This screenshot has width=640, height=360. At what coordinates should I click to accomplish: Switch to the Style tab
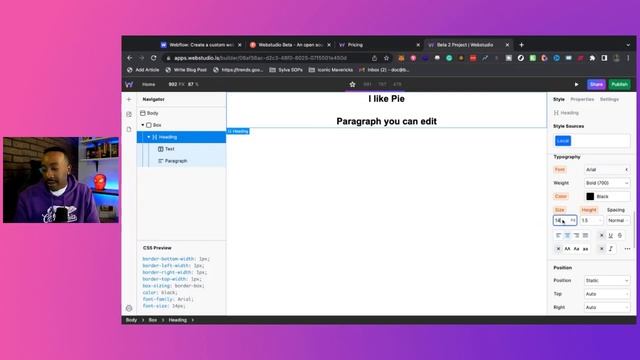559,99
